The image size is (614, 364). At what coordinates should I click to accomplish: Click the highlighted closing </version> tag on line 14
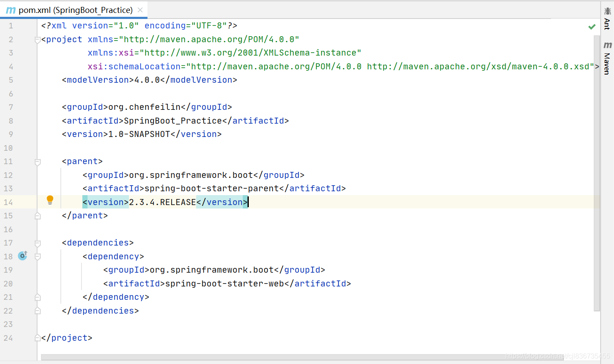tap(222, 202)
